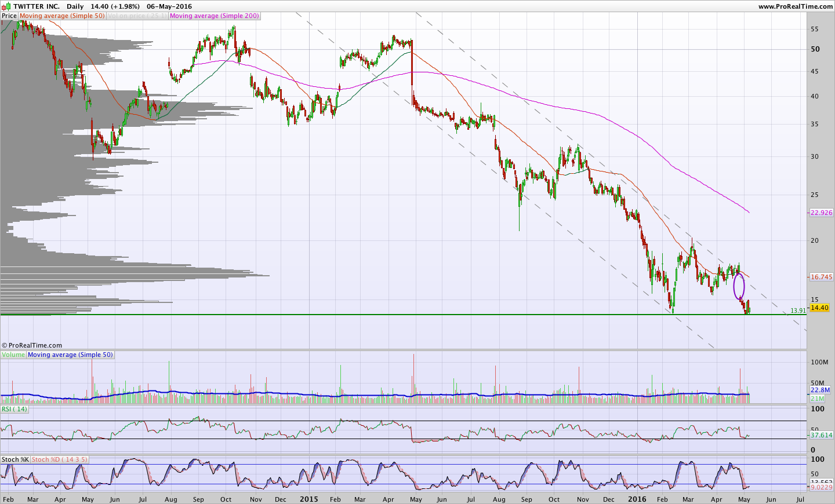835x504 pixels.
Task: Click the Stoch %D (14 3 5) label
Action: tap(60, 459)
